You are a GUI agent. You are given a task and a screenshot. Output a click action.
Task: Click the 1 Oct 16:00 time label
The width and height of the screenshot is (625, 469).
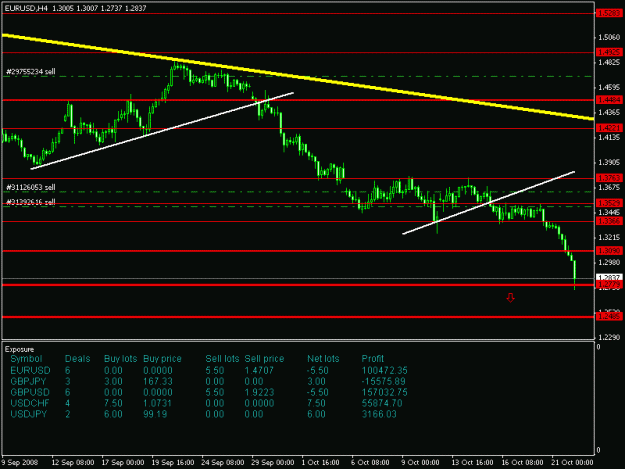320,463
